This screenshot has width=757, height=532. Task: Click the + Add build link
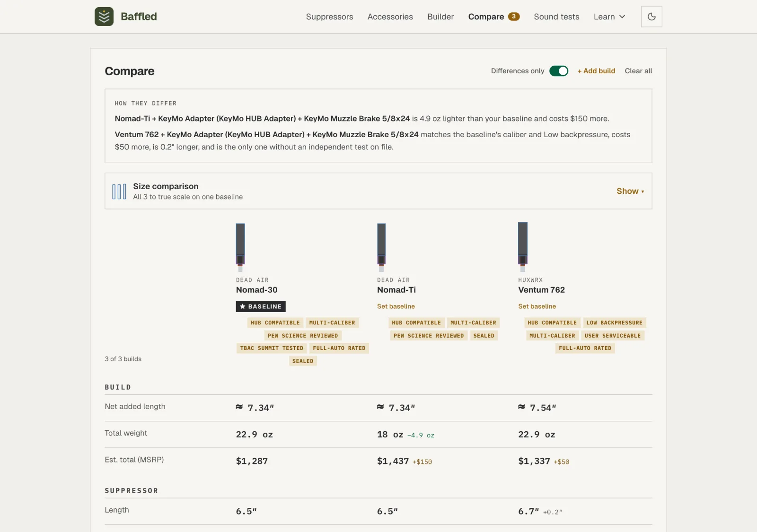(x=596, y=71)
